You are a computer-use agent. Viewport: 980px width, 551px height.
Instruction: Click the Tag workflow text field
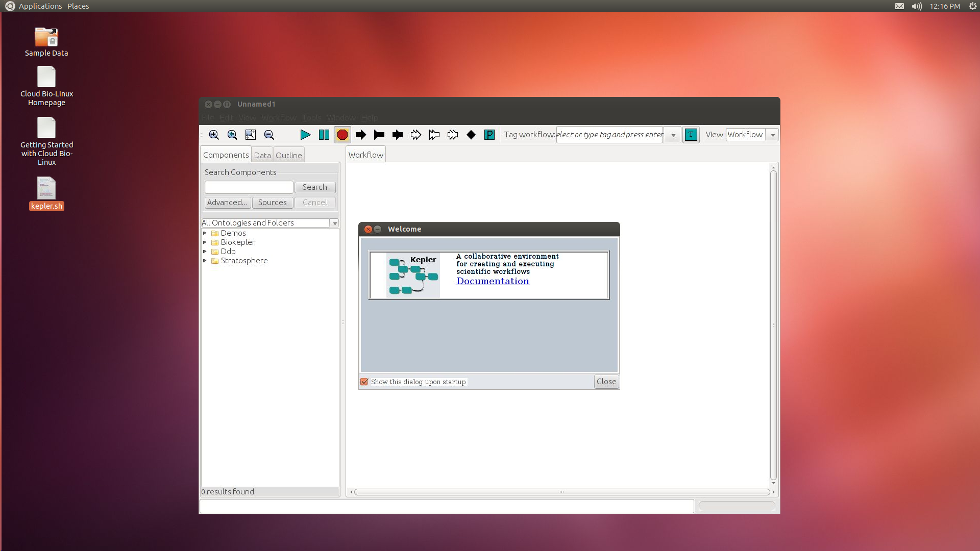click(609, 135)
